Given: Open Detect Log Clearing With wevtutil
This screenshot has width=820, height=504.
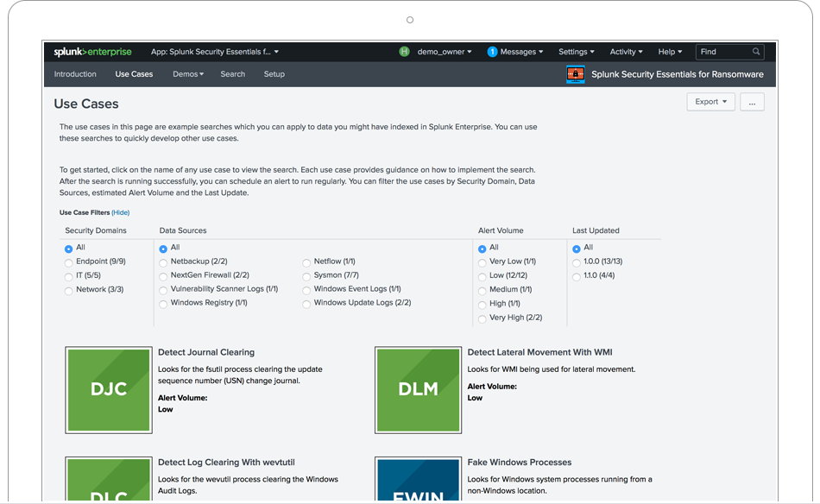Looking at the screenshot, I should pyautogui.click(x=226, y=463).
